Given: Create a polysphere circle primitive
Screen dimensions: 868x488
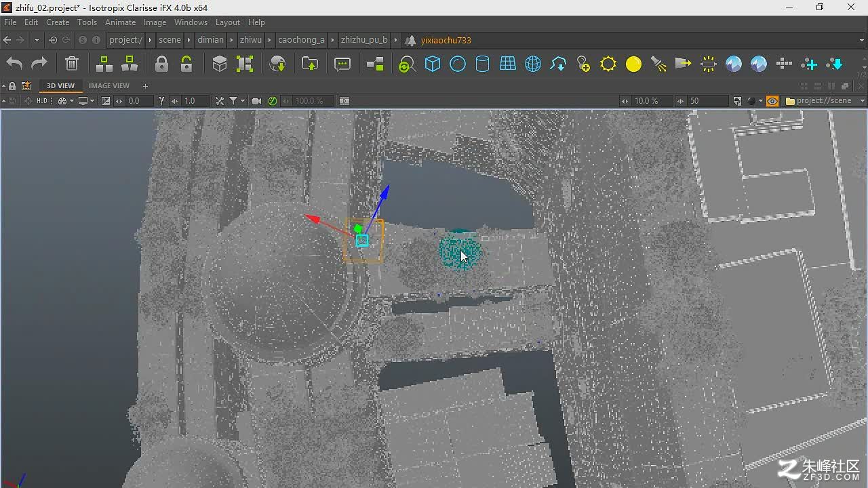Looking at the screenshot, I should tap(458, 64).
